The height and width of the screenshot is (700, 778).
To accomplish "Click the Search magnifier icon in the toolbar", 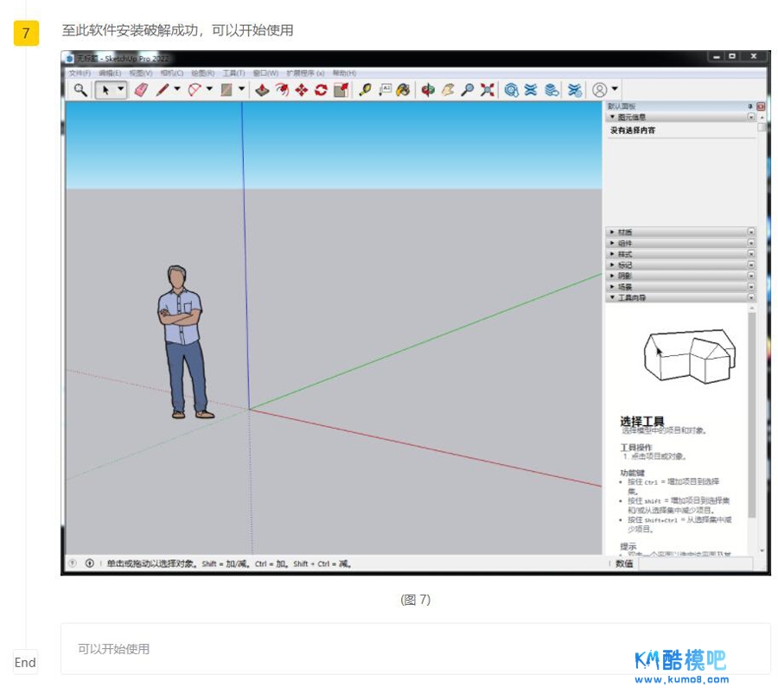I will click(80, 90).
